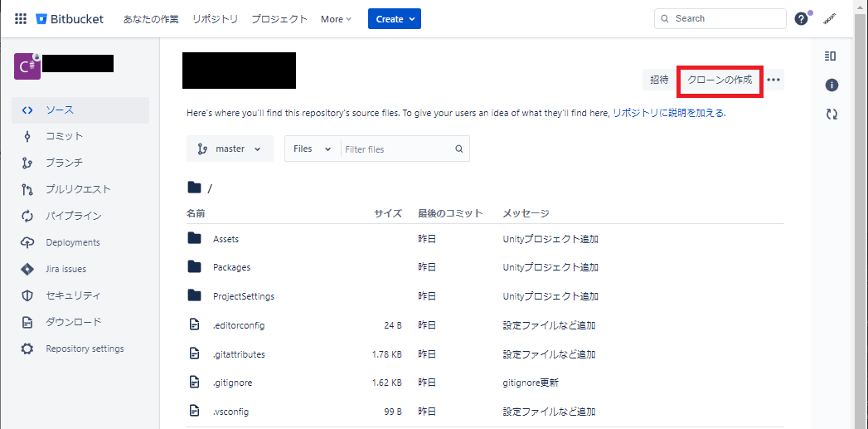The width and height of the screenshot is (868, 429).
Task: Click the コミット icon in sidebar
Action: coord(27,137)
